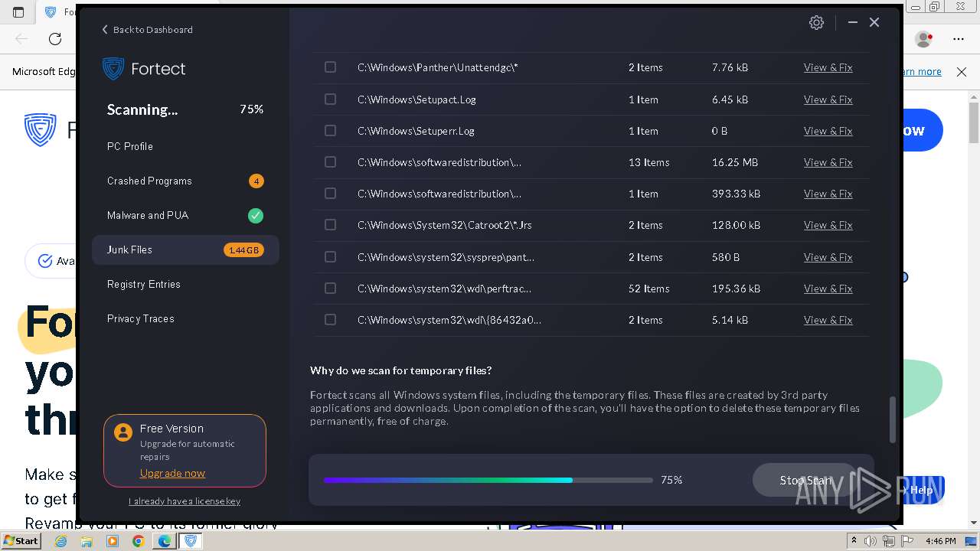Click the taskbar clock 4:46 PM

[x=940, y=541]
